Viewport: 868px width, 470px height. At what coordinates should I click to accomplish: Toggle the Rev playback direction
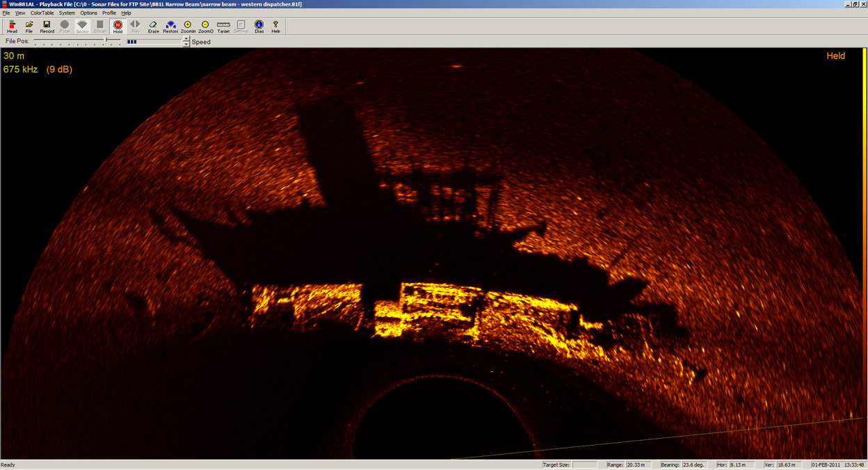click(x=135, y=26)
